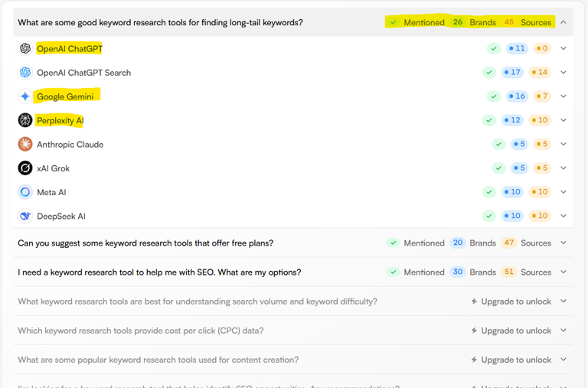Click the blue 12 brands badge for Perplexity AI

point(512,120)
